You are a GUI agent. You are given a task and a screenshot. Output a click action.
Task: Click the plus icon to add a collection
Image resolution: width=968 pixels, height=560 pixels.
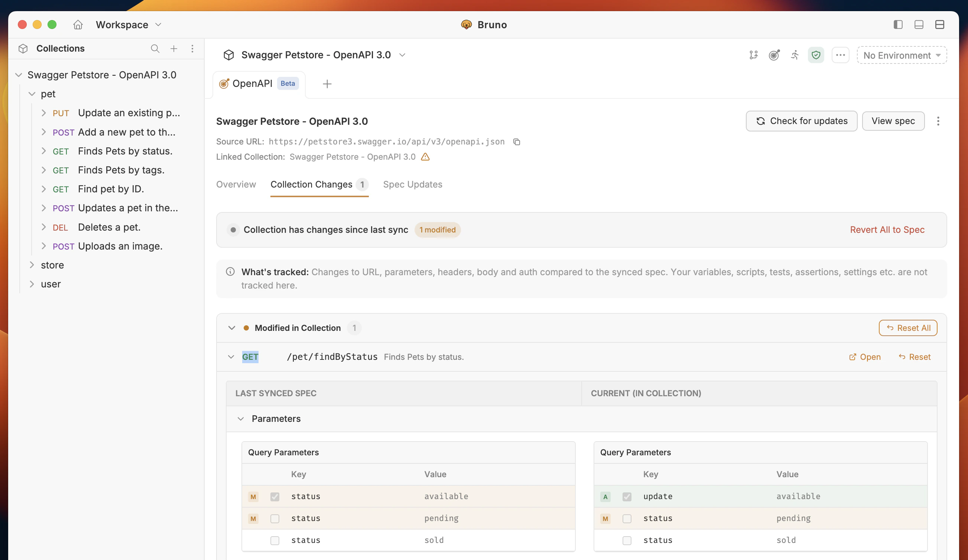click(x=174, y=48)
